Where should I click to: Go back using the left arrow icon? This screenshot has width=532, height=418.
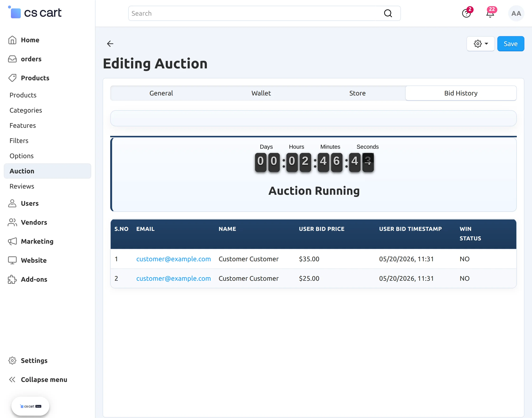pyautogui.click(x=110, y=44)
